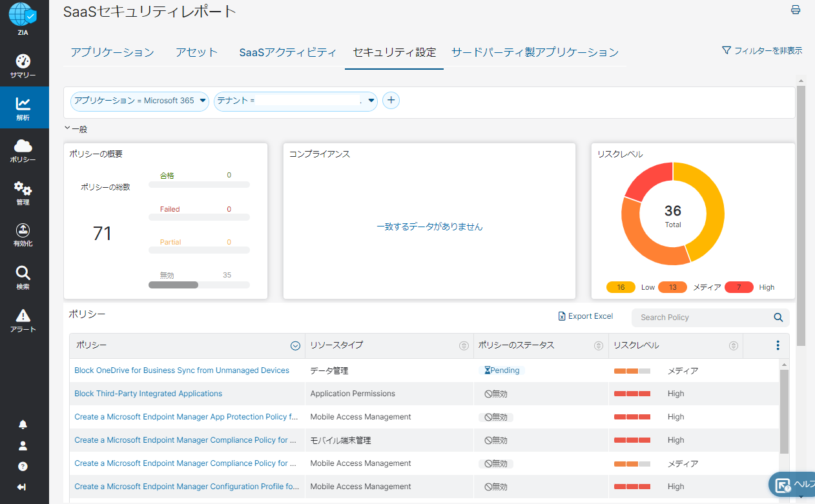Switch to サードパーティ製アプリケーション tab
This screenshot has height=504, width=815.
(535, 52)
